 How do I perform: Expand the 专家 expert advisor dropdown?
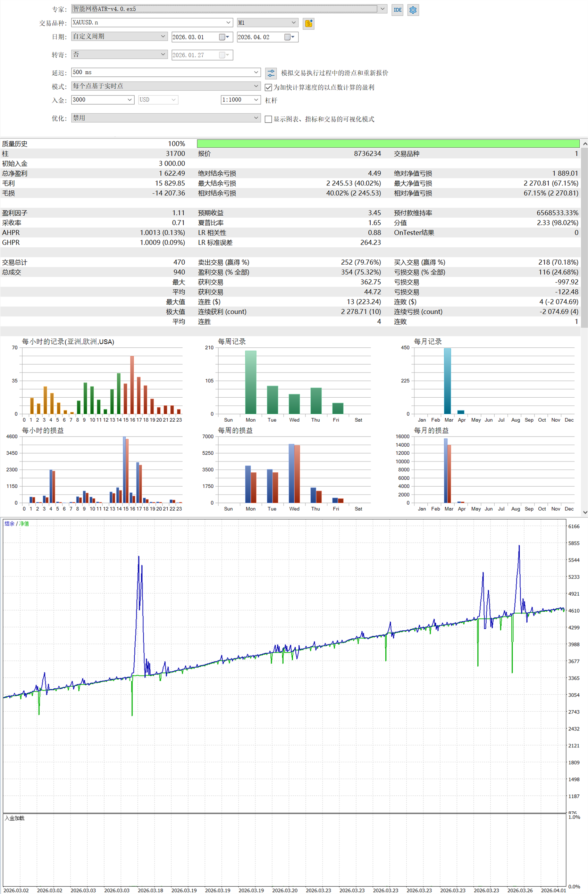(x=382, y=9)
